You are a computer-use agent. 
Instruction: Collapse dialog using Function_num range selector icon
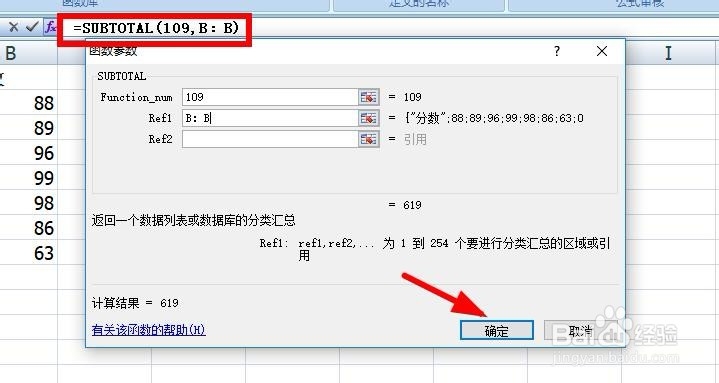point(368,97)
